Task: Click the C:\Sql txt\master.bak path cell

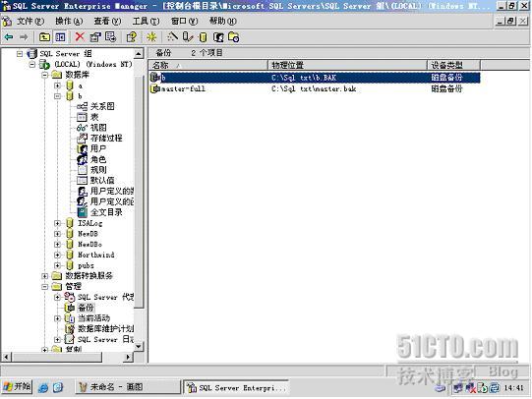Action: [314, 88]
